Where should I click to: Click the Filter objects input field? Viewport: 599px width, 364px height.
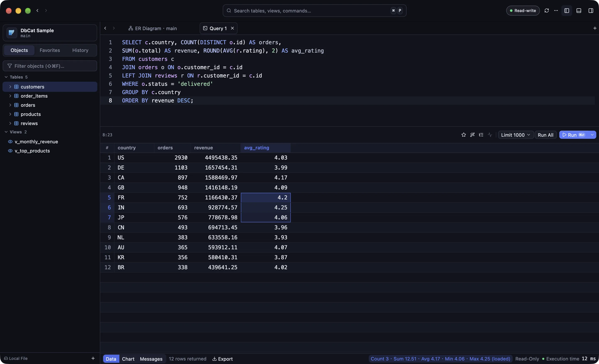[50, 66]
